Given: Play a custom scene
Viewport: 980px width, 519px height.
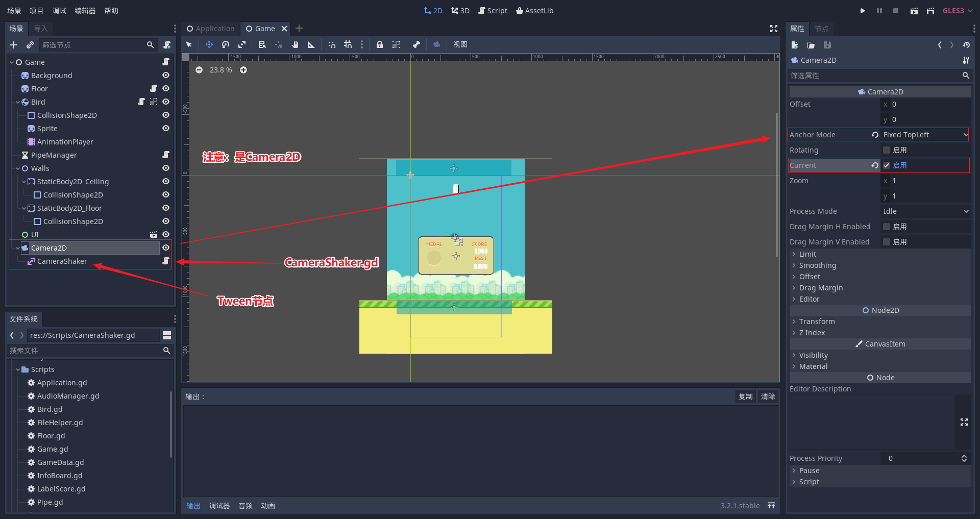Looking at the screenshot, I should pyautogui.click(x=930, y=11).
